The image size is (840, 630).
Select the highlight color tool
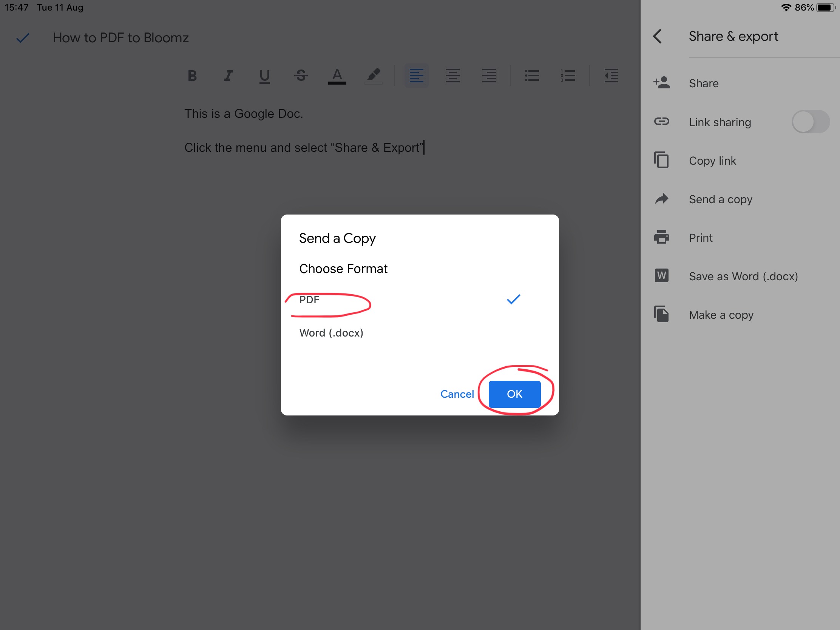pos(373,76)
